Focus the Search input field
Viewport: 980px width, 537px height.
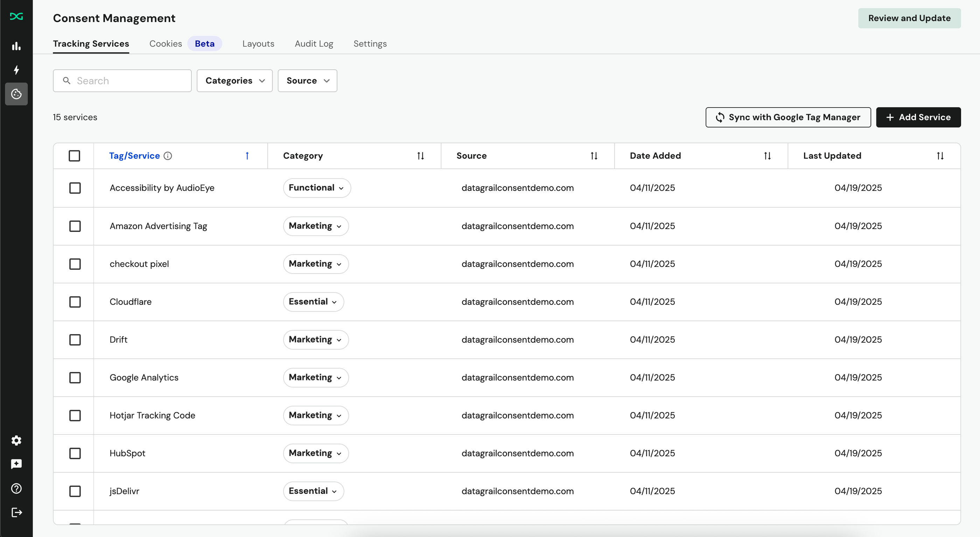[x=122, y=81]
